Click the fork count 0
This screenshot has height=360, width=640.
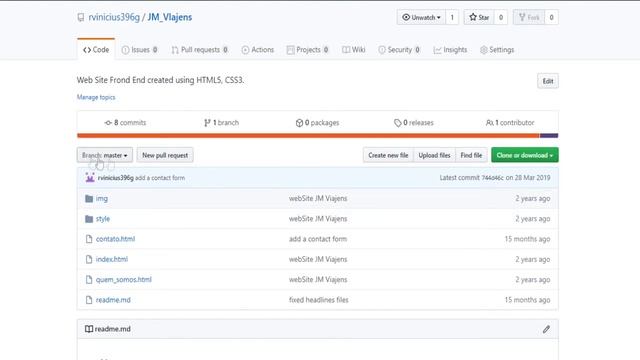551,17
